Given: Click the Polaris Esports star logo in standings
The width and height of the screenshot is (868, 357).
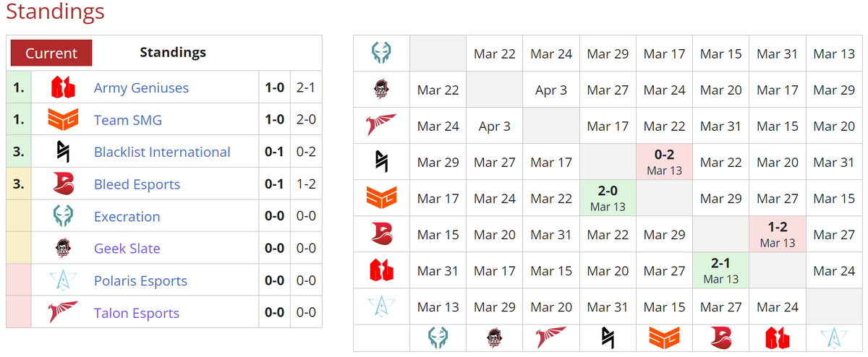Looking at the screenshot, I should (63, 280).
